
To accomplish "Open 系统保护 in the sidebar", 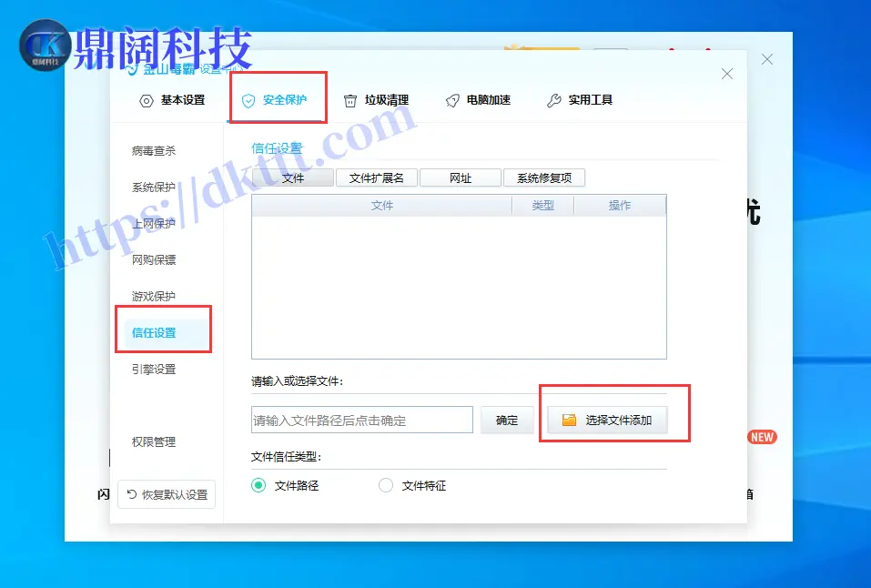I will [154, 188].
